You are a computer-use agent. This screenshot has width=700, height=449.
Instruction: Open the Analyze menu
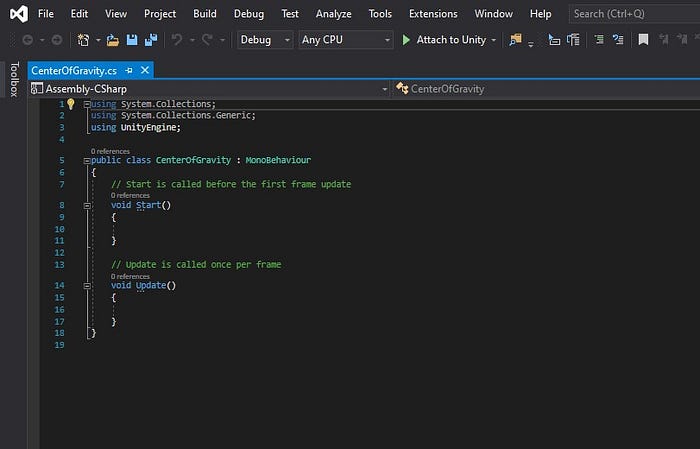click(x=333, y=14)
